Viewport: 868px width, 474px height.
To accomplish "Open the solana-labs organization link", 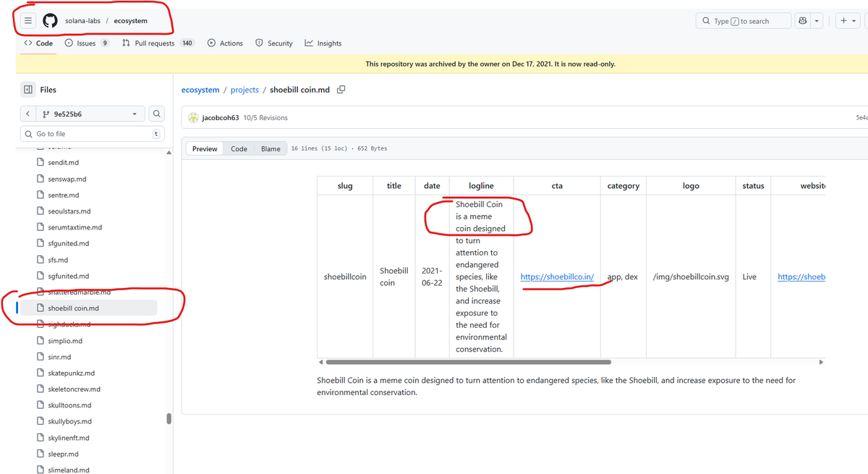I will coord(83,21).
